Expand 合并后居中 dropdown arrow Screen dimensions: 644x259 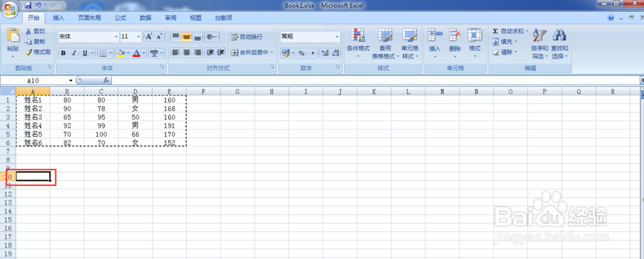pos(272,53)
